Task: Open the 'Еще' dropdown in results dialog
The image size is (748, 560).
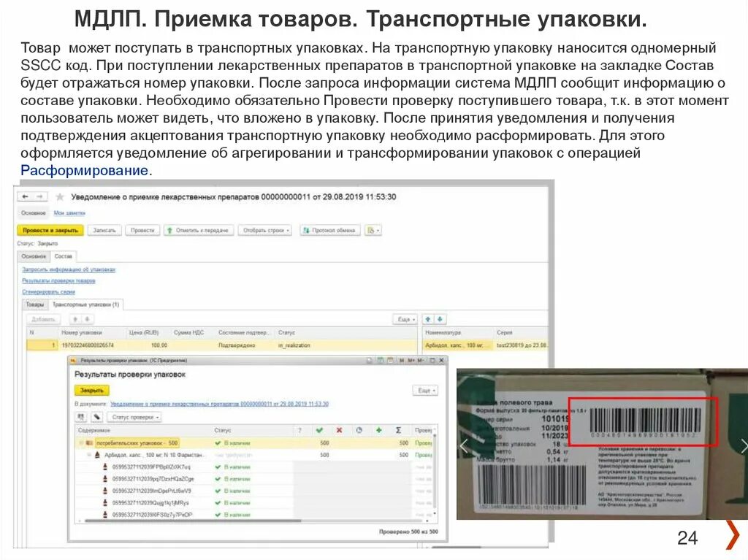Action: (x=426, y=390)
